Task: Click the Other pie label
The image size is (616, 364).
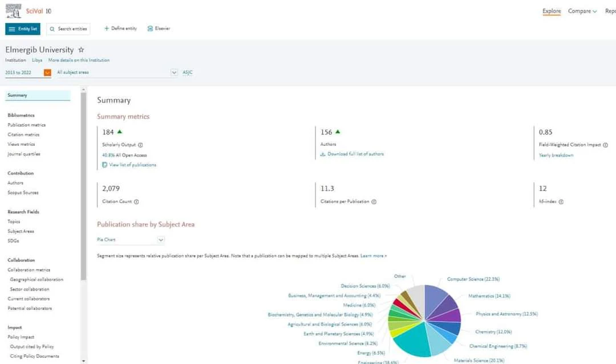Action: point(400,276)
